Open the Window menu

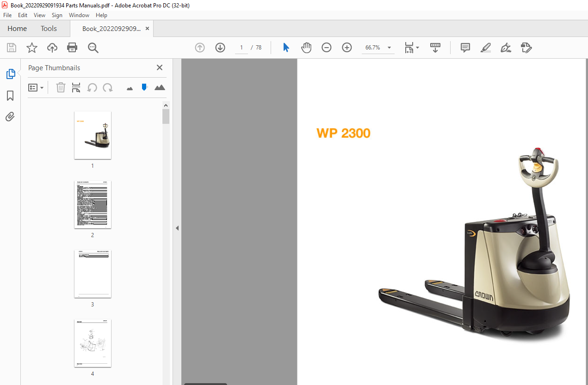(x=79, y=15)
